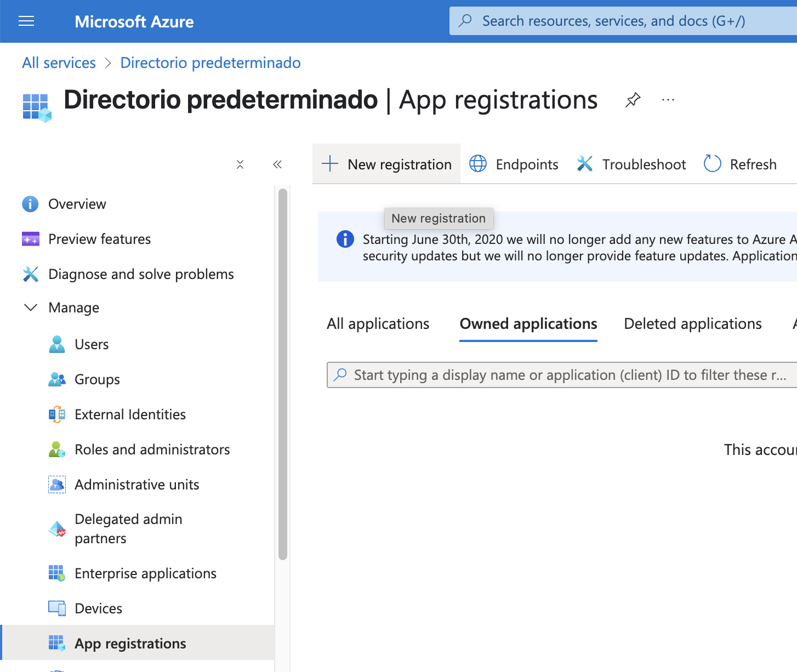
Task: Read the 'Starting June 30th, 2020' notice text
Action: pyautogui.click(x=579, y=248)
